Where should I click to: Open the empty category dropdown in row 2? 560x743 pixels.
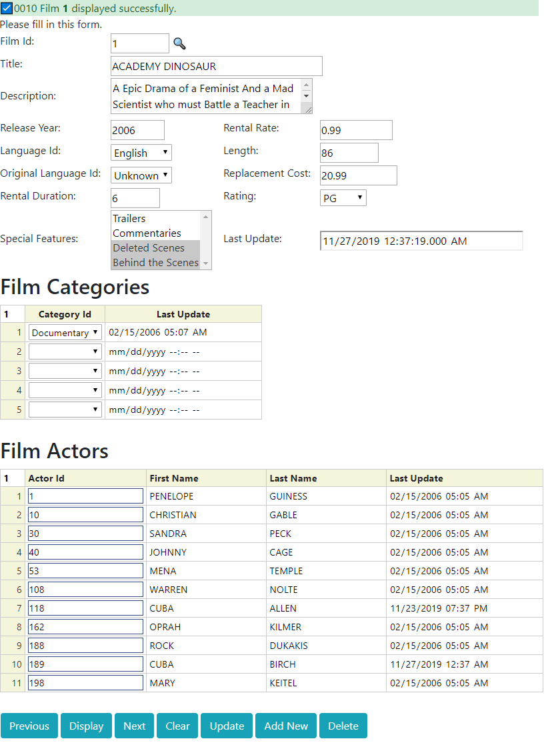[x=65, y=352]
